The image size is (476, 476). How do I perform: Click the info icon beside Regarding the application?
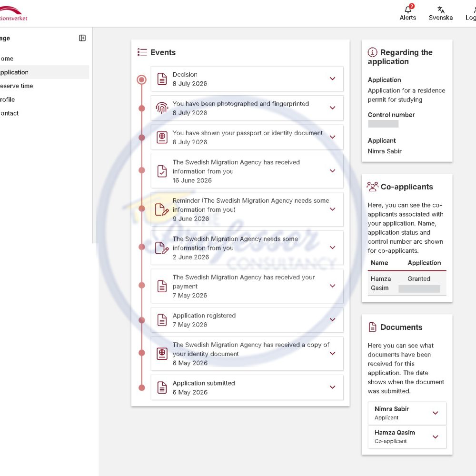point(373,52)
